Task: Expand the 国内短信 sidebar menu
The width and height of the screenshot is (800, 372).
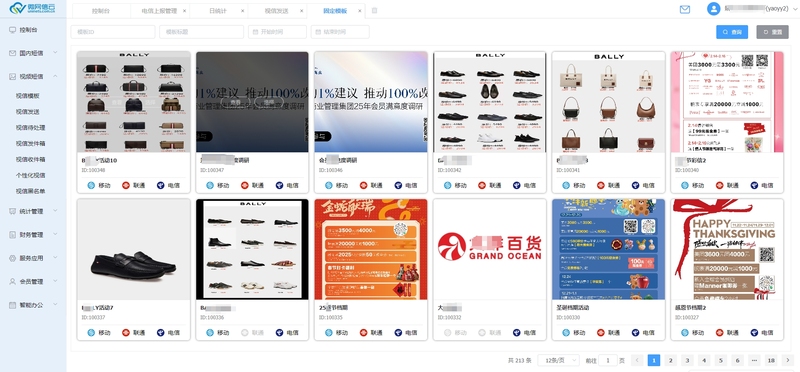Action: tap(33, 53)
